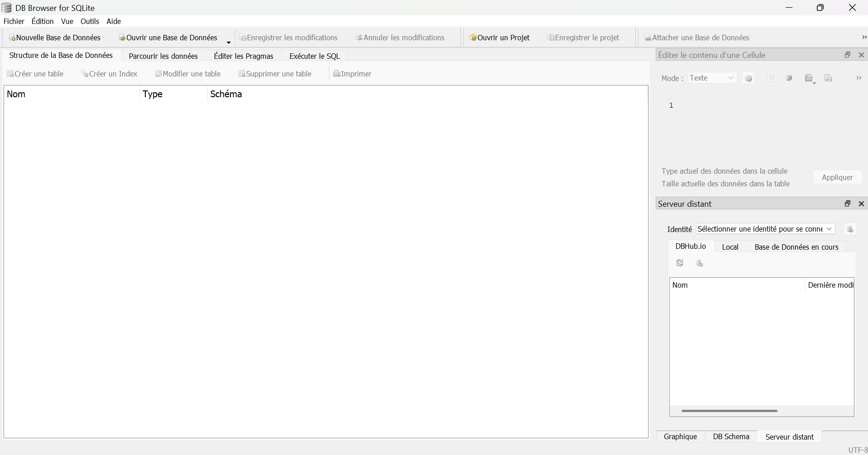Click Ouvrir un Projet in toolbar
868x455 pixels.
click(x=500, y=38)
